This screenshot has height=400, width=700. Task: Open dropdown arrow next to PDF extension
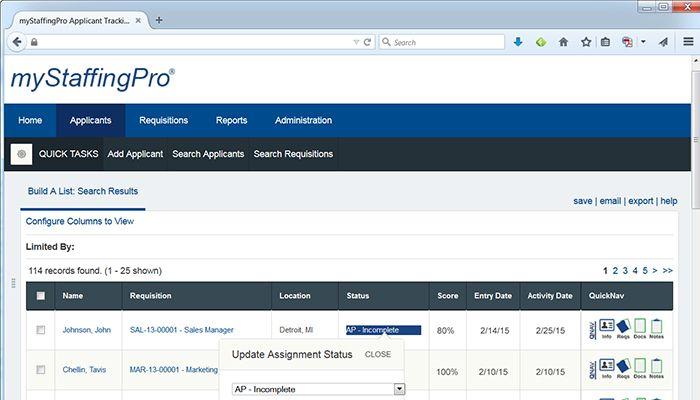coord(643,42)
